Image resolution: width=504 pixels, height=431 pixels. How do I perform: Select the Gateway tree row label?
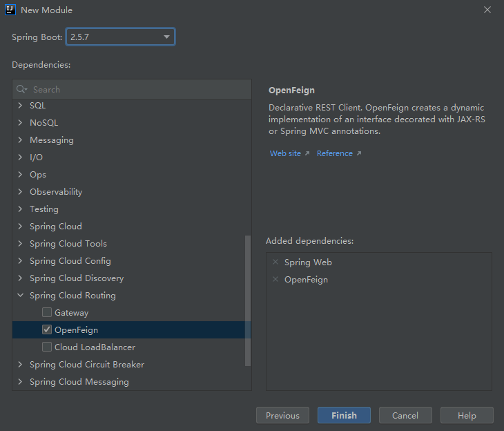click(x=71, y=313)
